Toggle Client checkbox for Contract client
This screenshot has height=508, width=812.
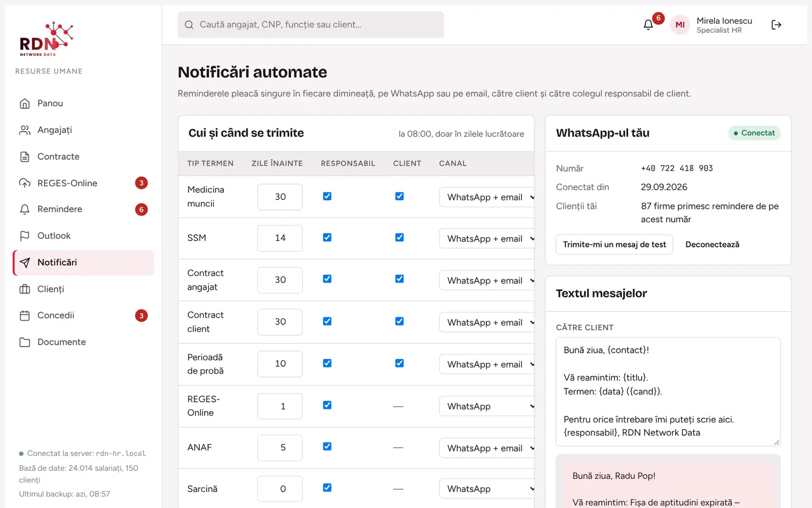[399, 321]
